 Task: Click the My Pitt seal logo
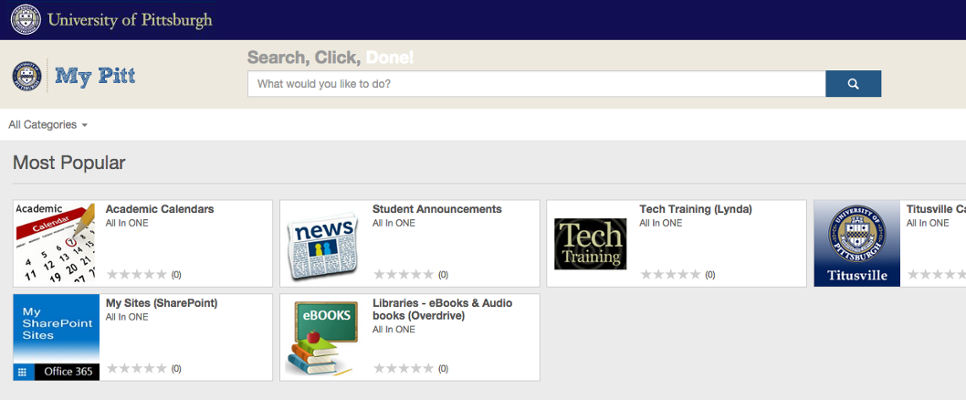coord(27,76)
